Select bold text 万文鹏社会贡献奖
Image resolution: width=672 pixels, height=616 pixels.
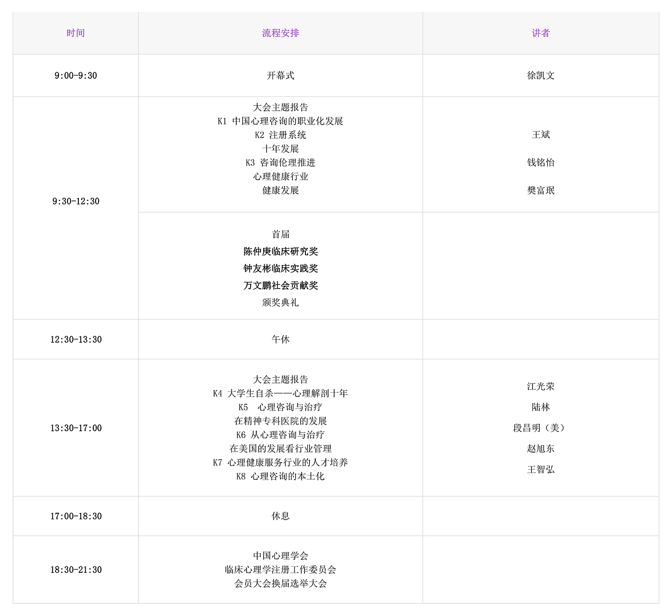(x=280, y=285)
